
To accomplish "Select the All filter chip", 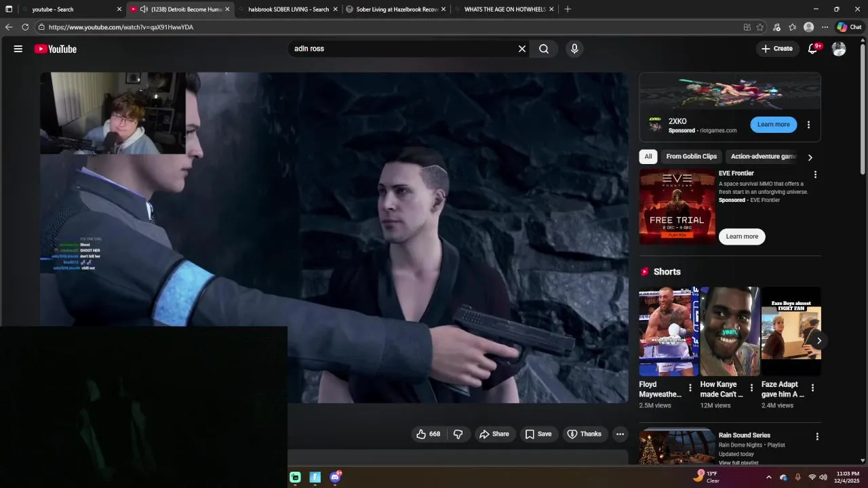I will pos(648,157).
